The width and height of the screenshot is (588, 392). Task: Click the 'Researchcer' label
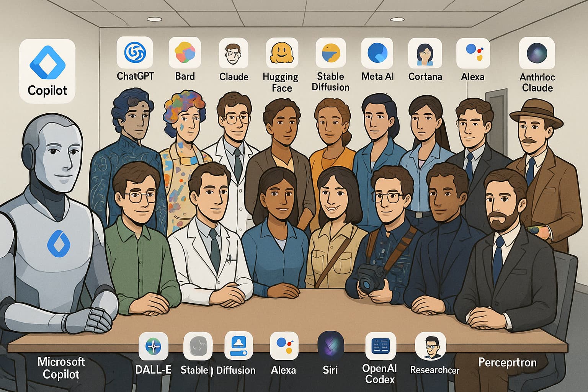pyautogui.click(x=434, y=370)
